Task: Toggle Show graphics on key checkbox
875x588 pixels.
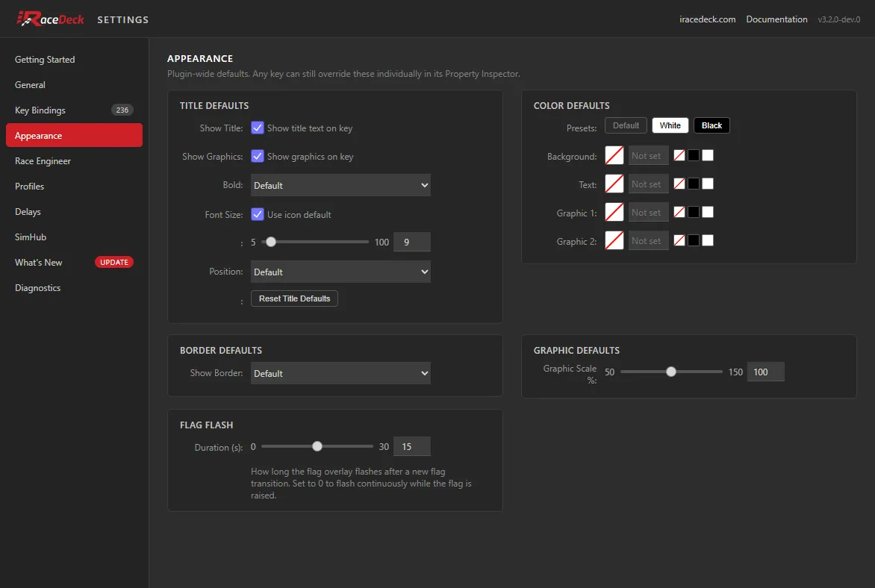Action: pyautogui.click(x=258, y=156)
